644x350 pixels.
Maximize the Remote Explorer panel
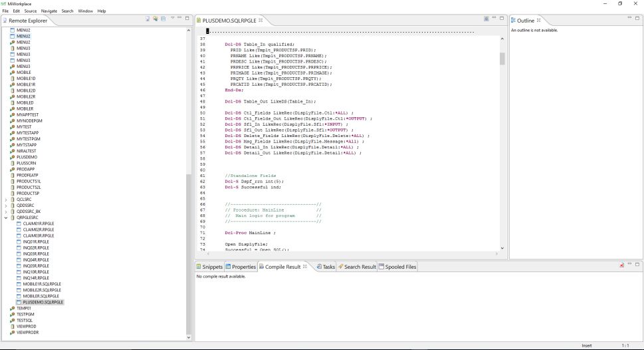(x=187, y=18)
